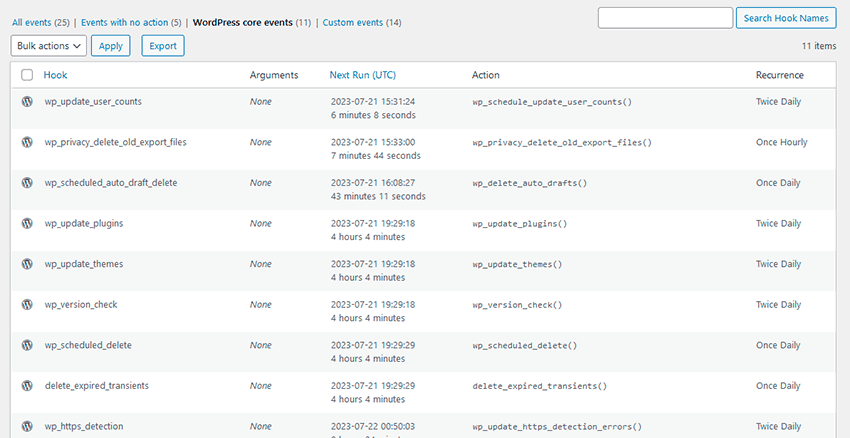Click the 43 minutes 11 seconds countdown

(x=378, y=196)
